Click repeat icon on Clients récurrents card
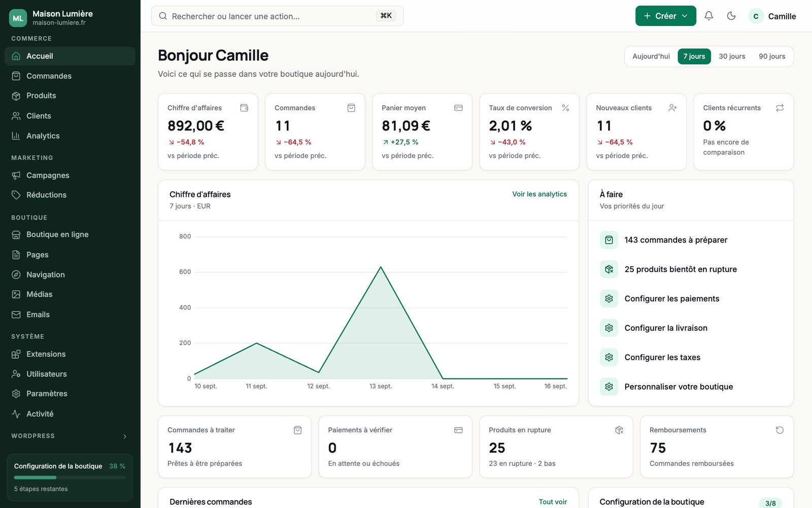812x508 pixels. tap(780, 108)
